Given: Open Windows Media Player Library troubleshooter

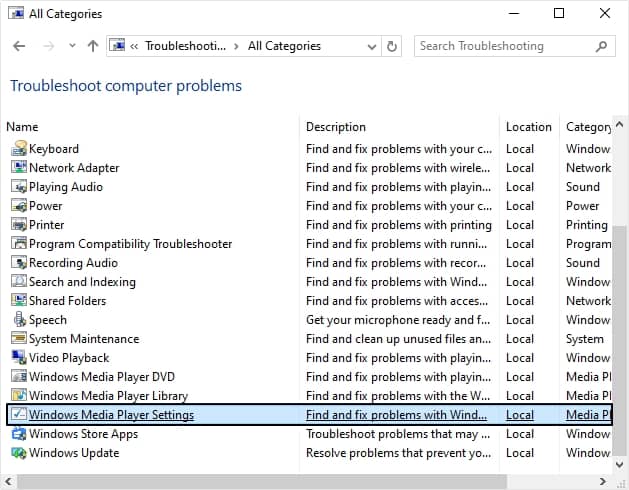Looking at the screenshot, I should point(108,396).
